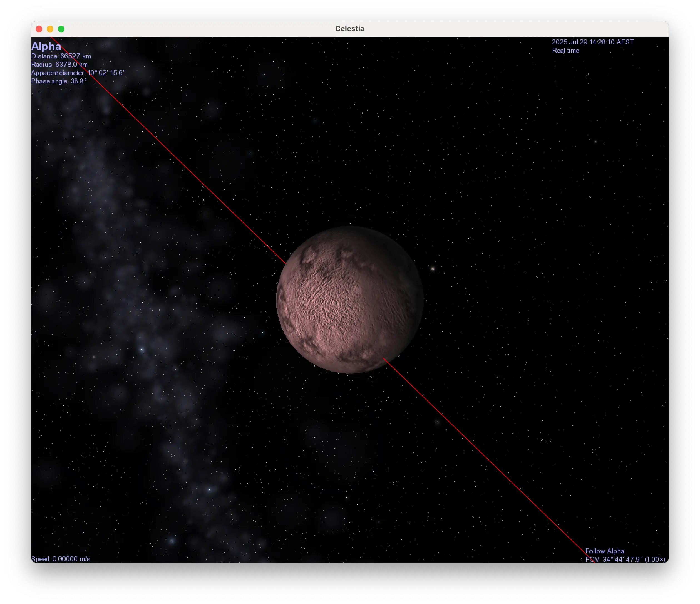Minimize Celestia with the yellow button

(x=50, y=29)
